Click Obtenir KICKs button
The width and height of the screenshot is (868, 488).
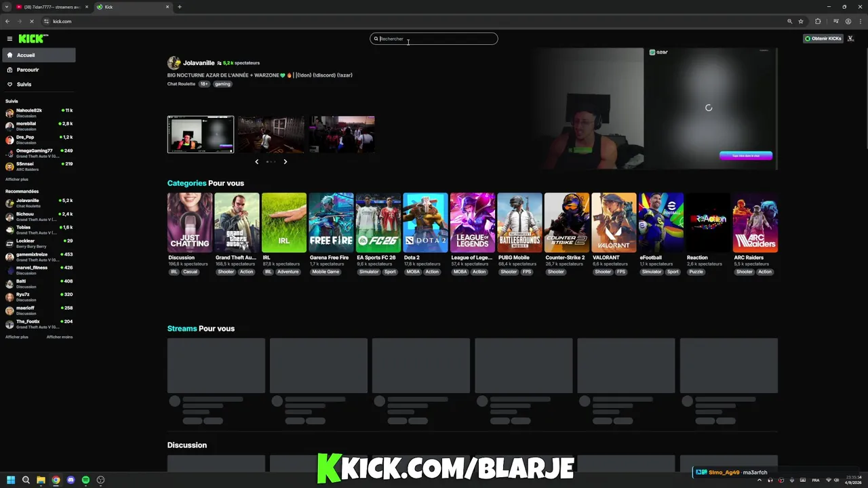pos(823,39)
